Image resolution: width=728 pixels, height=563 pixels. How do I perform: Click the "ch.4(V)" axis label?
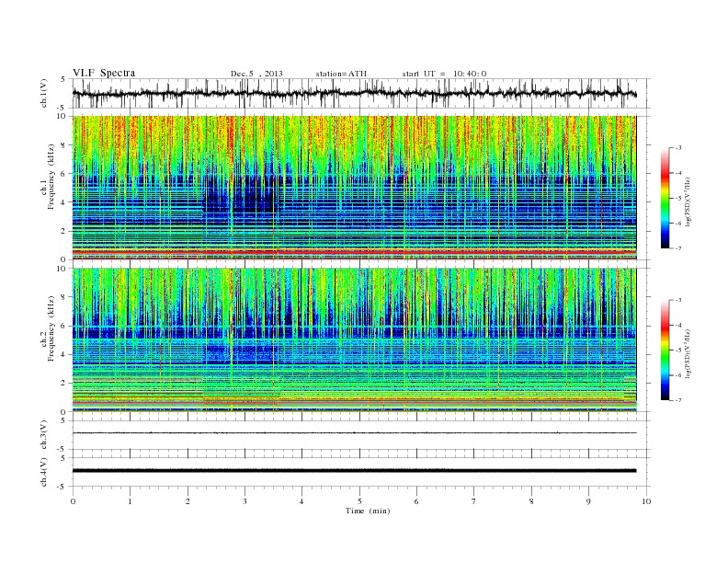[x=43, y=472]
